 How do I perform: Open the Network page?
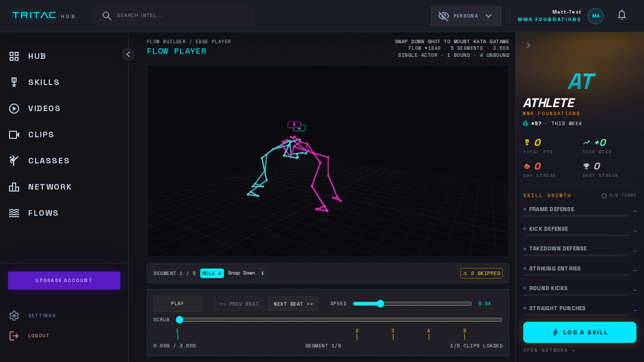click(64, 187)
